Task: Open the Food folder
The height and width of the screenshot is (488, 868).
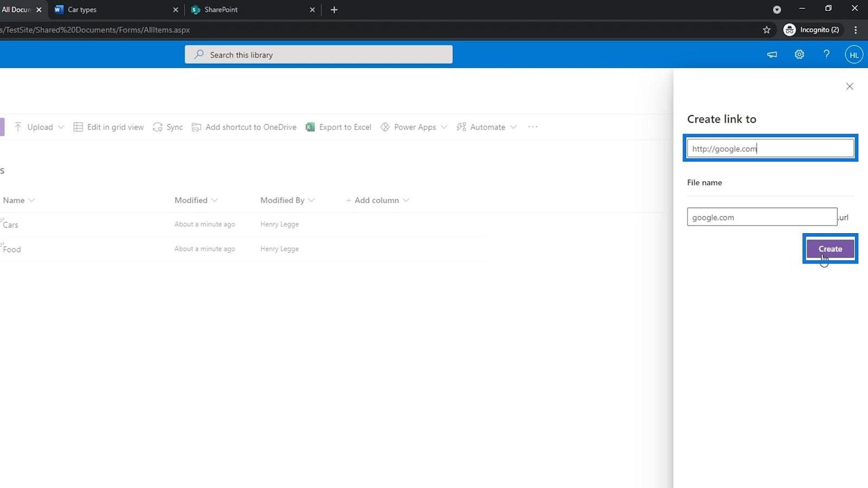Action: point(11,249)
